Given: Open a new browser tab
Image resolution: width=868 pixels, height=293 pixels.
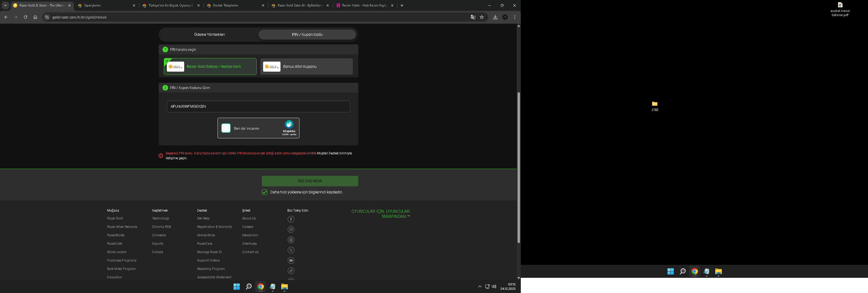Looking at the screenshot, I should [x=402, y=5].
